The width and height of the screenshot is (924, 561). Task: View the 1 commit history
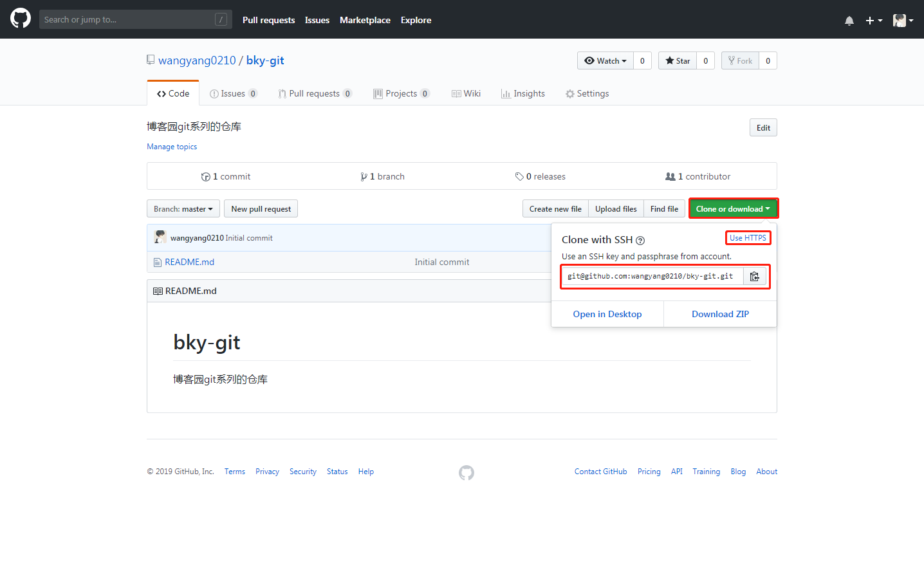pos(226,176)
